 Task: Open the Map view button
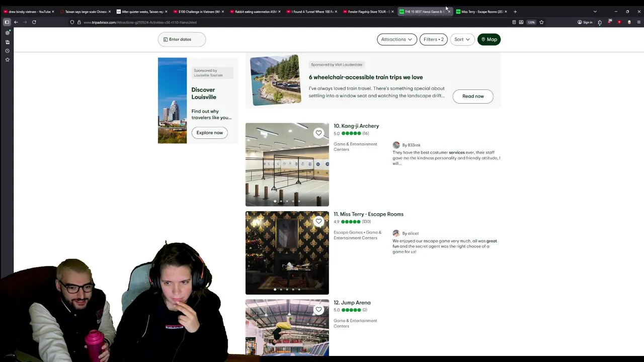(489, 39)
